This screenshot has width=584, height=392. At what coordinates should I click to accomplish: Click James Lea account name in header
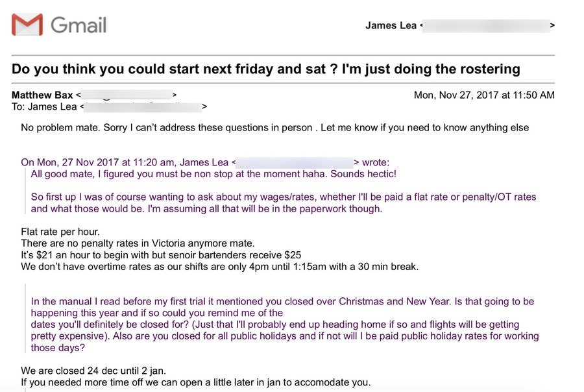pyautogui.click(x=391, y=25)
